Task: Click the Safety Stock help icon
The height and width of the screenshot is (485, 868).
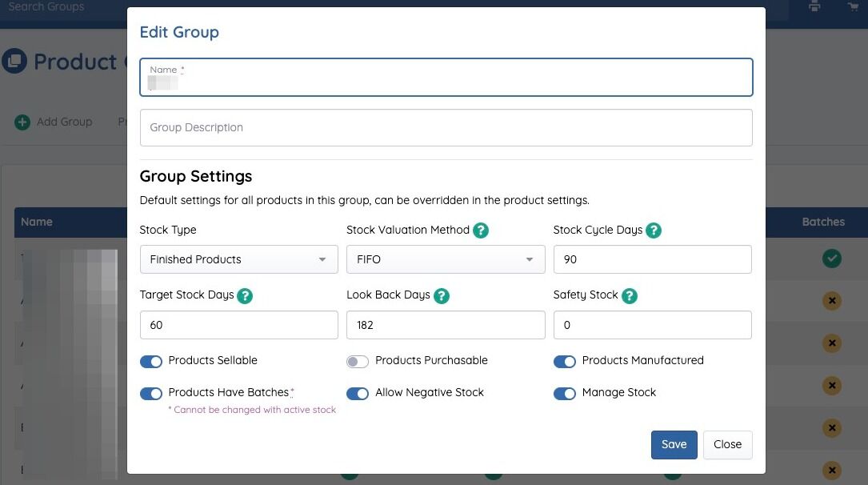Action: 630,295
